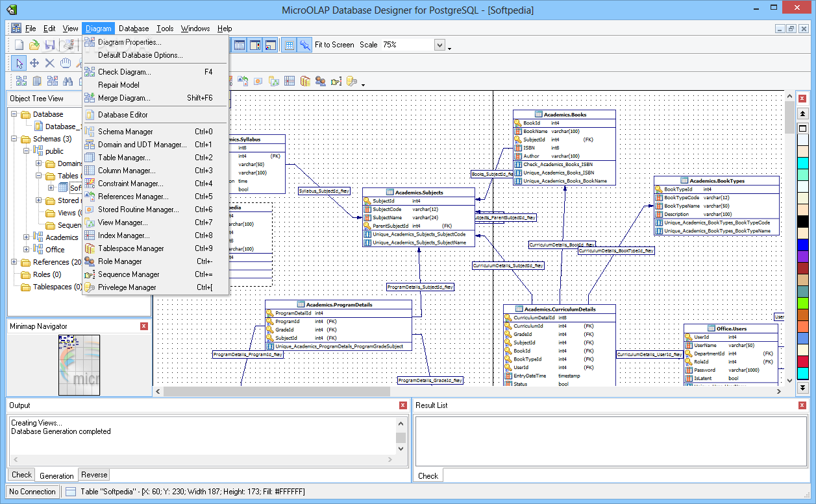Click the Open folder toolbar icon
Viewport: 816px width, 504px height.
[x=34, y=45]
